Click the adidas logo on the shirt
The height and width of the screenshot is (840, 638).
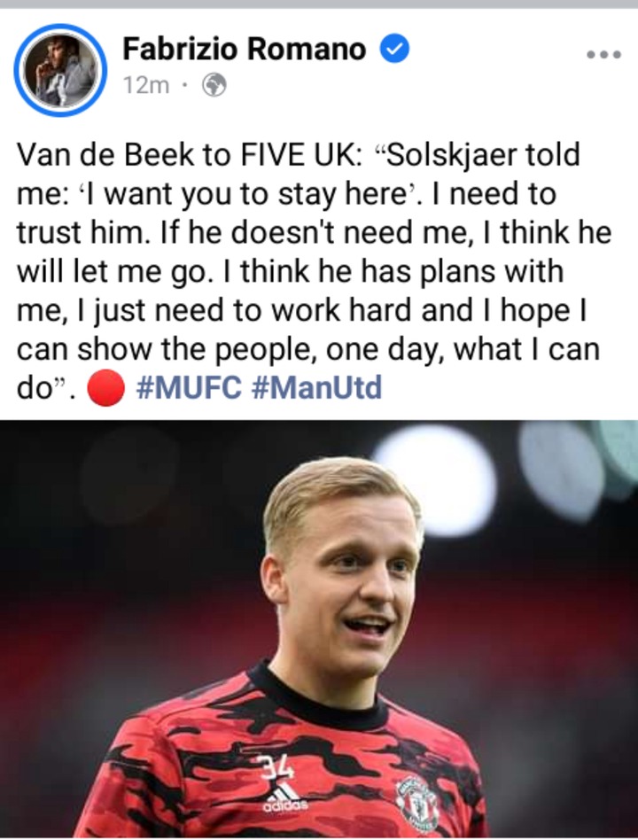[285, 797]
